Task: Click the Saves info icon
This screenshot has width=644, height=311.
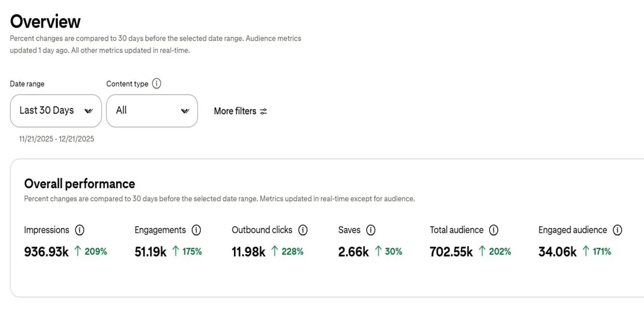Action: 371,230
